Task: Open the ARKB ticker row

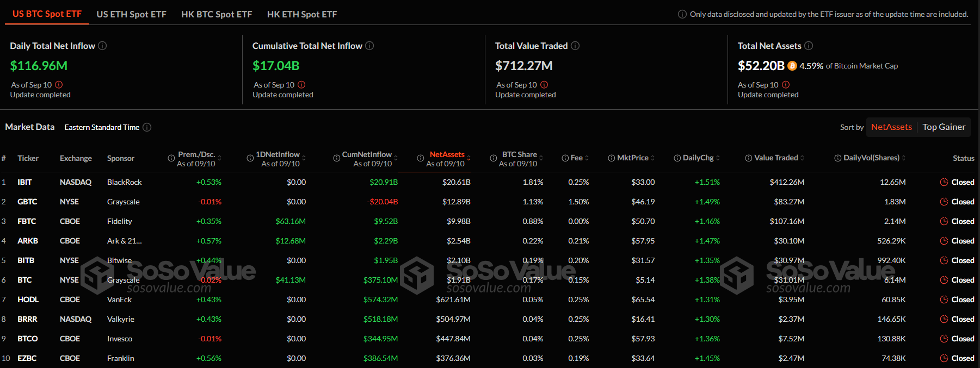Action: (x=28, y=241)
